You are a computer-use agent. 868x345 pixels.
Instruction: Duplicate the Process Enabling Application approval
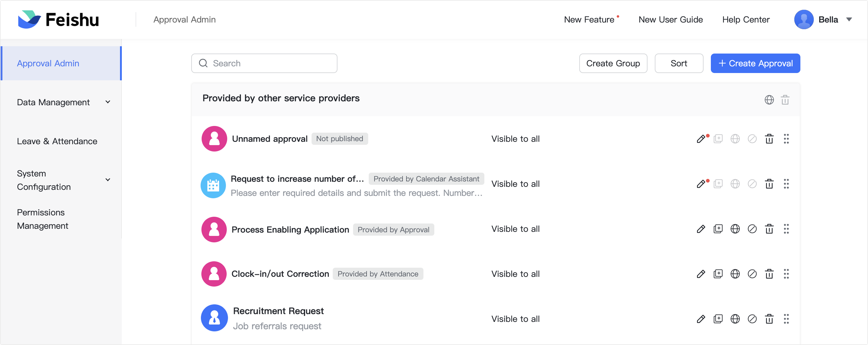coord(718,229)
